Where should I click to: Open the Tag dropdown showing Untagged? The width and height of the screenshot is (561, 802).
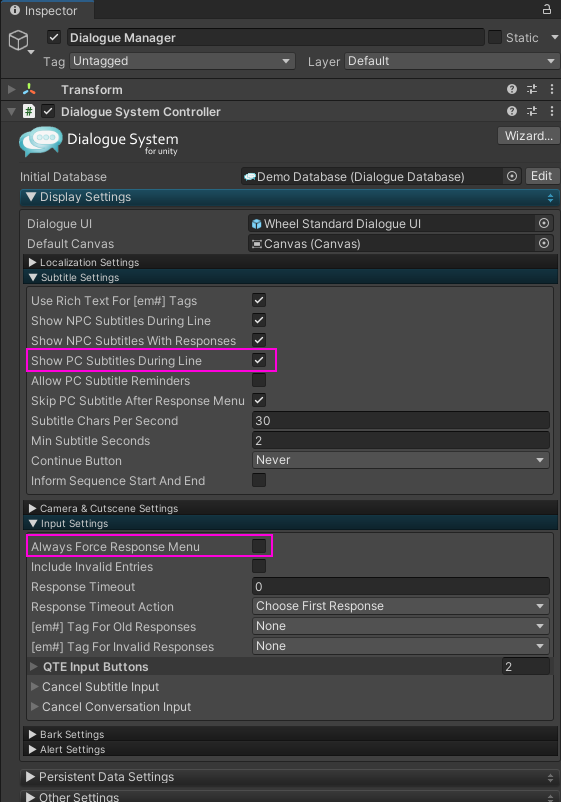[x=182, y=61]
